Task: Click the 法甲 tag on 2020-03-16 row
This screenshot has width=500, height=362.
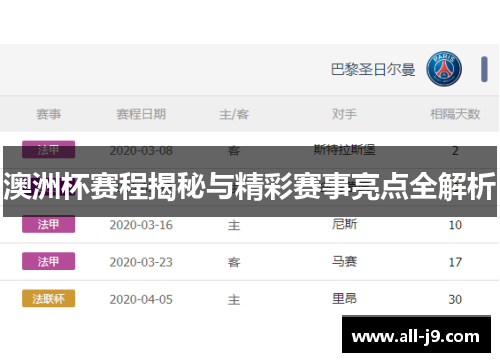Action: (x=49, y=224)
